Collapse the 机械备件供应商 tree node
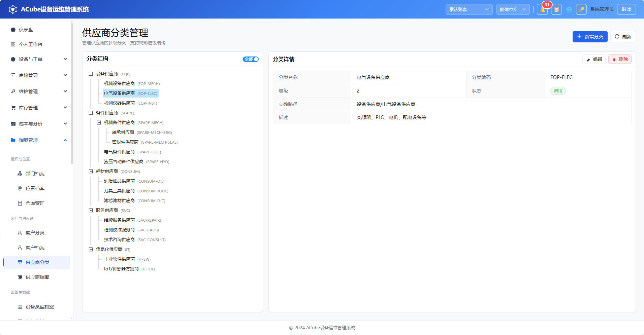This screenshot has height=335, width=644. [x=99, y=122]
